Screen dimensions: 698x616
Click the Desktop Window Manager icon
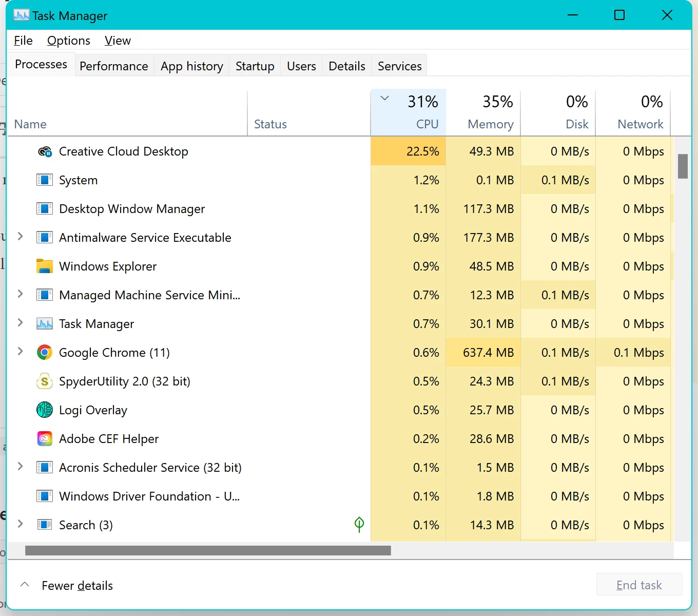[45, 209]
